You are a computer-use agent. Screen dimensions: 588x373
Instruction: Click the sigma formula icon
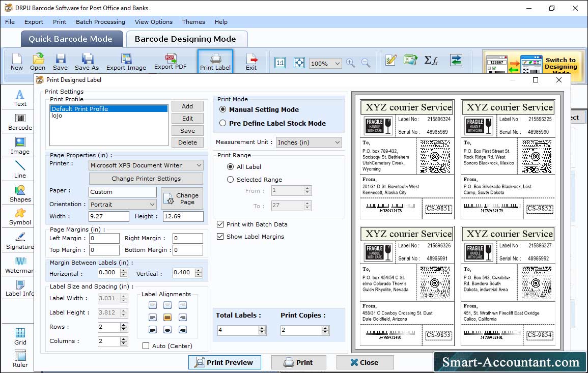pyautogui.click(x=431, y=60)
